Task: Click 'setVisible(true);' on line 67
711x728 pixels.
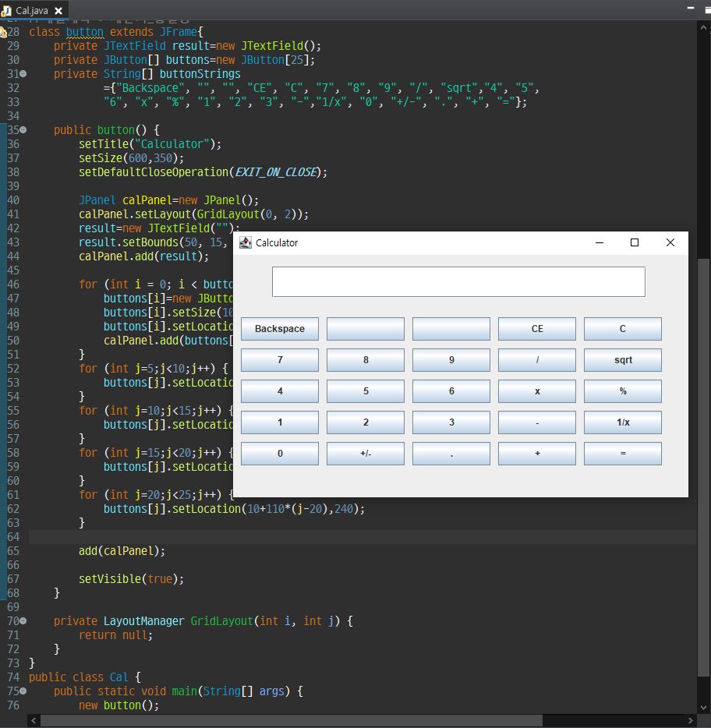Action: coord(132,579)
